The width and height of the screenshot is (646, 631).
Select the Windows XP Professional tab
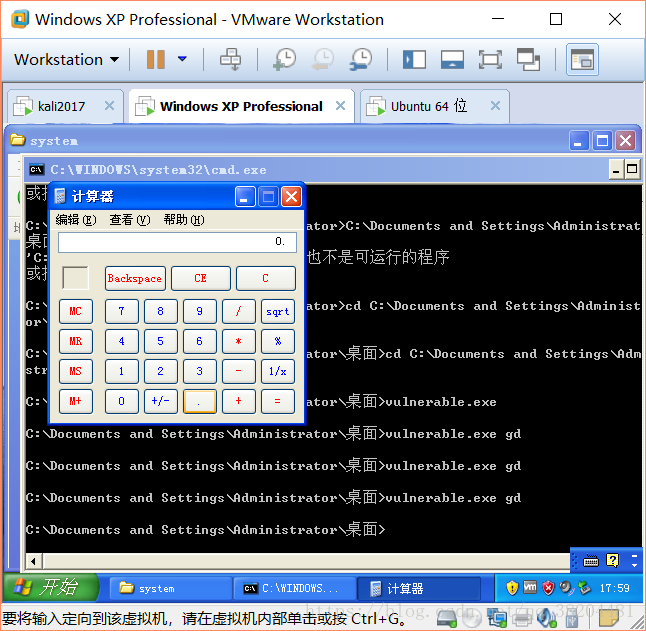point(241,107)
